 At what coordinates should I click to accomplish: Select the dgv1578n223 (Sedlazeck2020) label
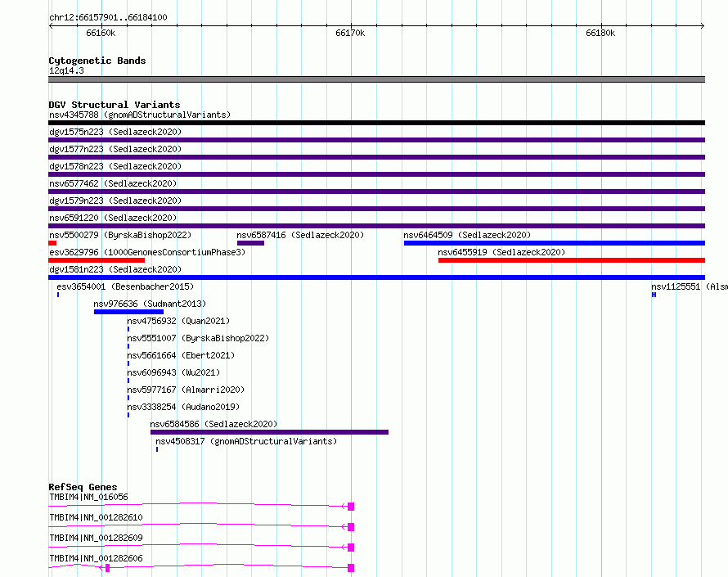point(115,166)
